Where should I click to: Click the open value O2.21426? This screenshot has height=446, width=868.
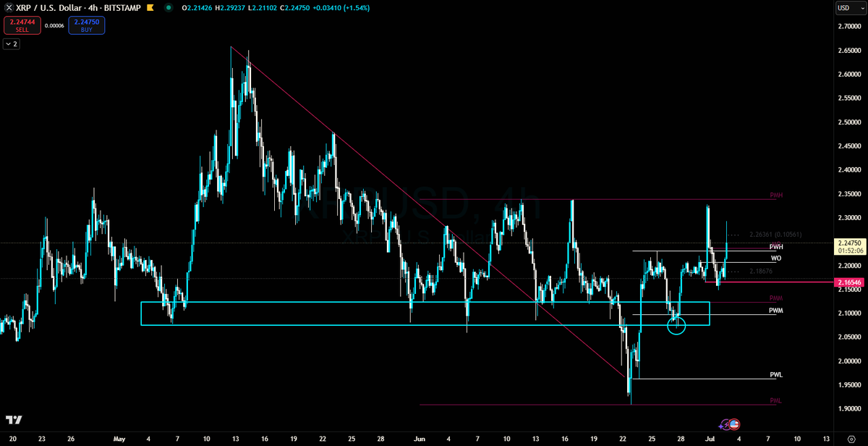click(x=195, y=8)
